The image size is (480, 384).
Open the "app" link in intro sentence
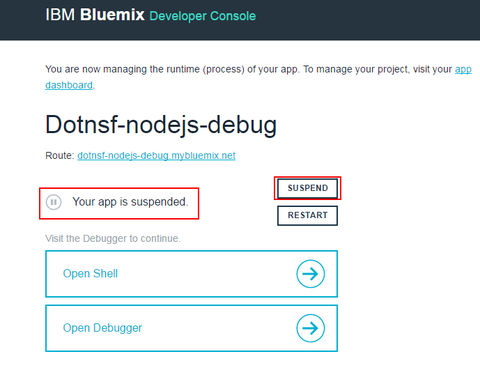tap(463, 70)
